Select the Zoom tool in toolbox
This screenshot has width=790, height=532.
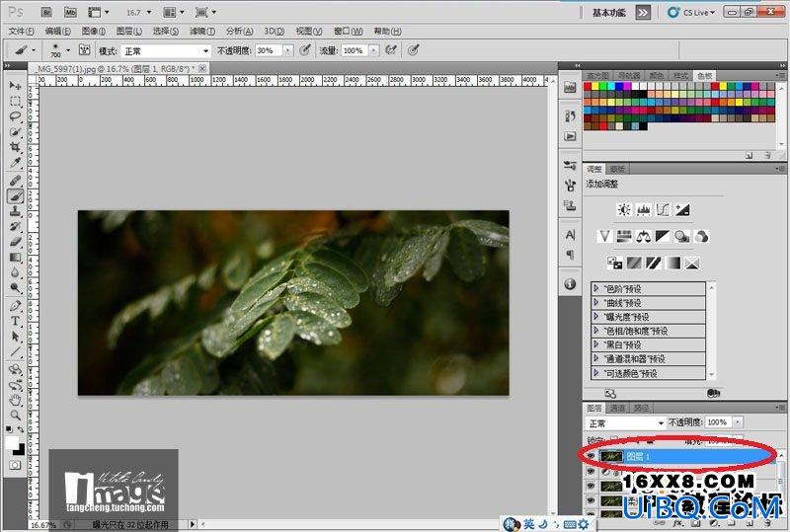[x=15, y=416]
